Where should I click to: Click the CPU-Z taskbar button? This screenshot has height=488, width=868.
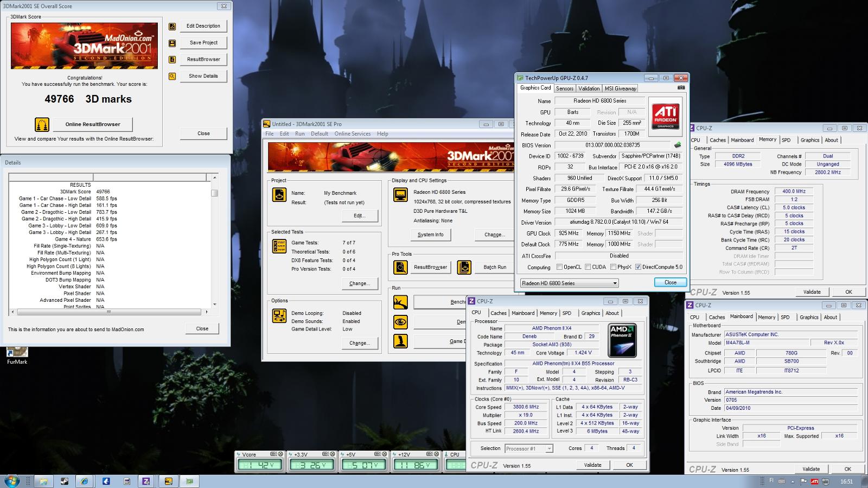point(146,481)
